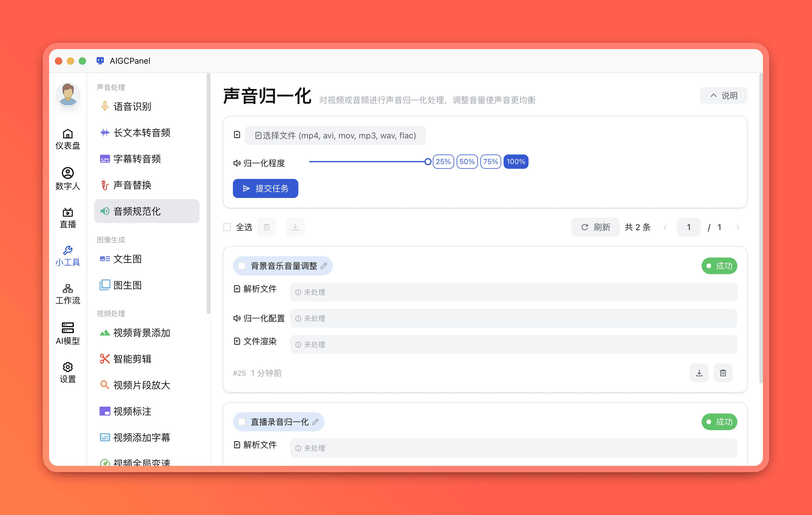Open the 仪表盘 dashboard section

[x=68, y=139]
